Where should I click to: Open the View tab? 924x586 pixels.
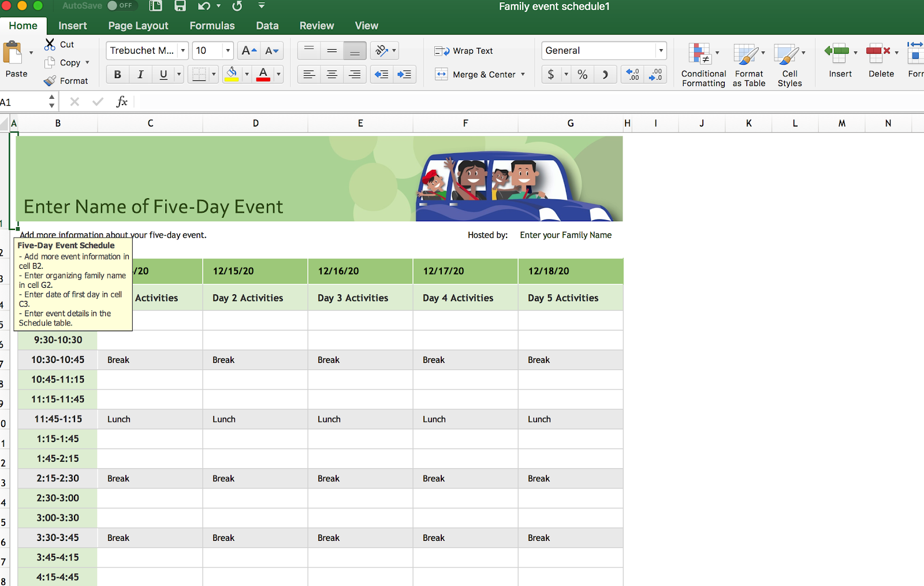[x=367, y=25]
